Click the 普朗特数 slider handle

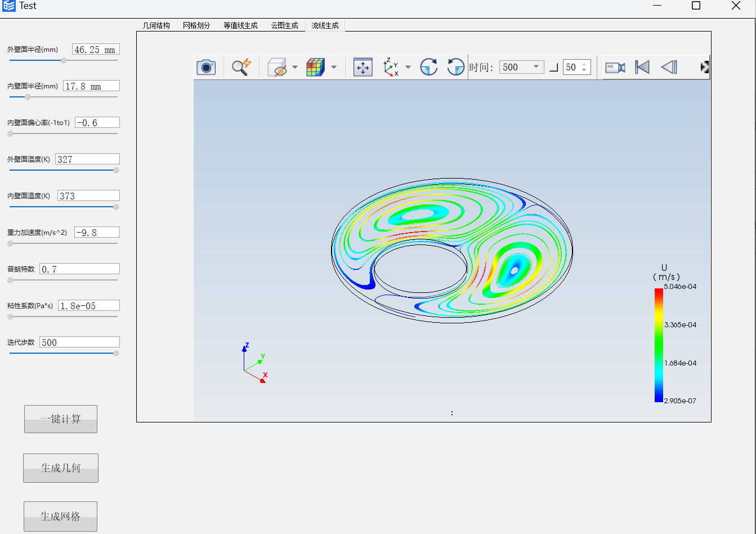pos(10,280)
